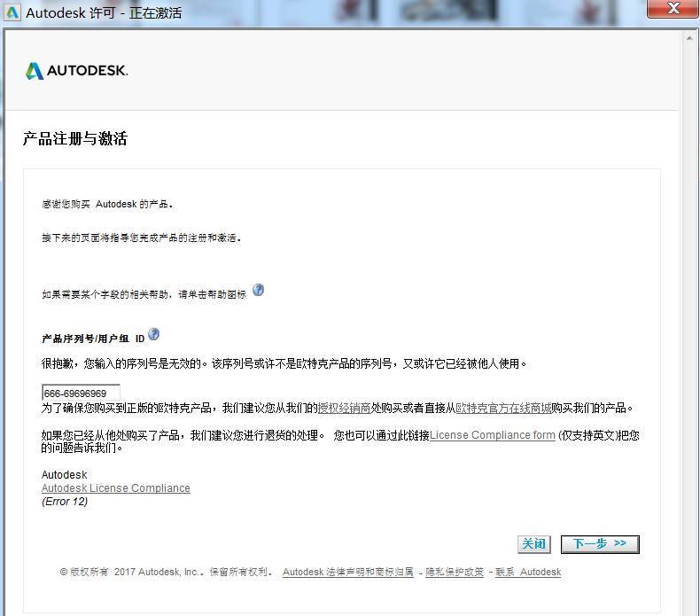Open the help icon beside the field help hint
Viewport: 700px width, 616px height.
(x=258, y=290)
